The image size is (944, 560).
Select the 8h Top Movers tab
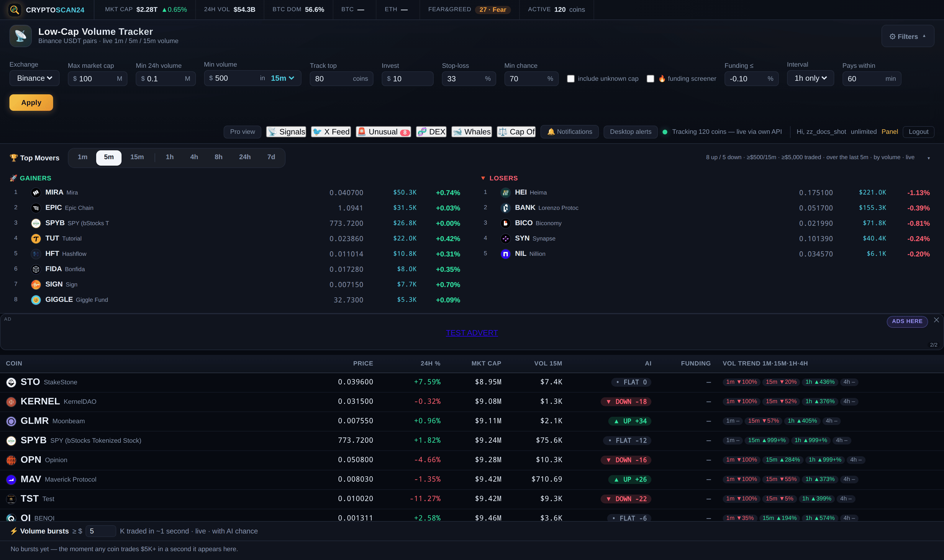(x=219, y=157)
